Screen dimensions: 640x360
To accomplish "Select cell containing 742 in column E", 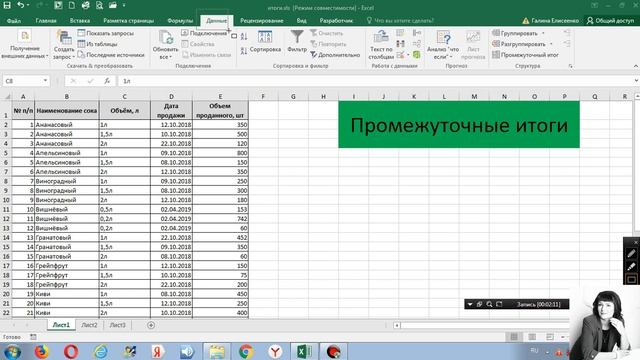I will coord(220,218).
